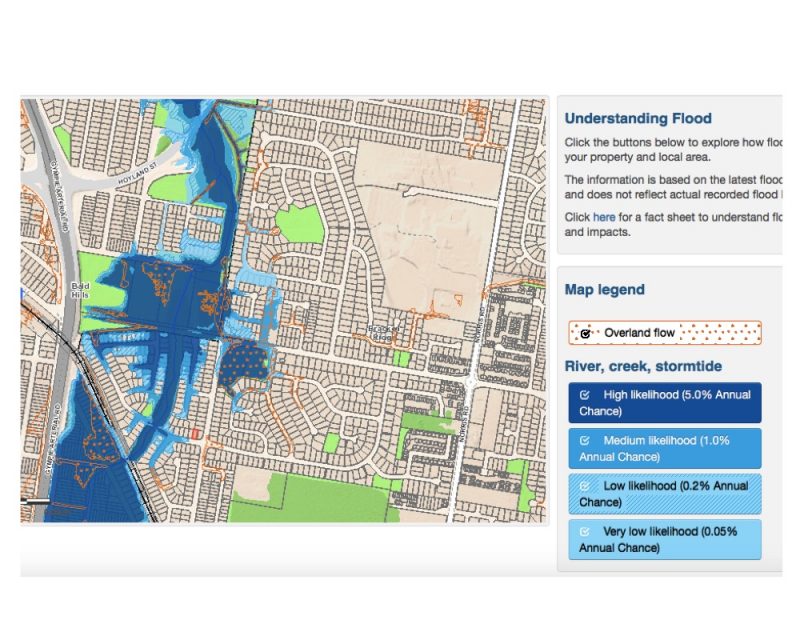The width and height of the screenshot is (800, 640).
Task: Click the map scale bar at bottom-left
Action: [36, 500]
